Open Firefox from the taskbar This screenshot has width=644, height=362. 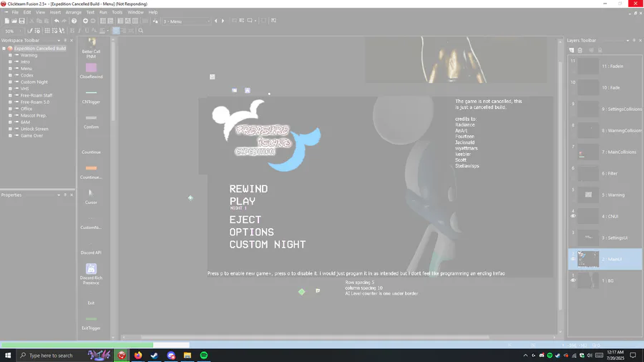pos(138,356)
